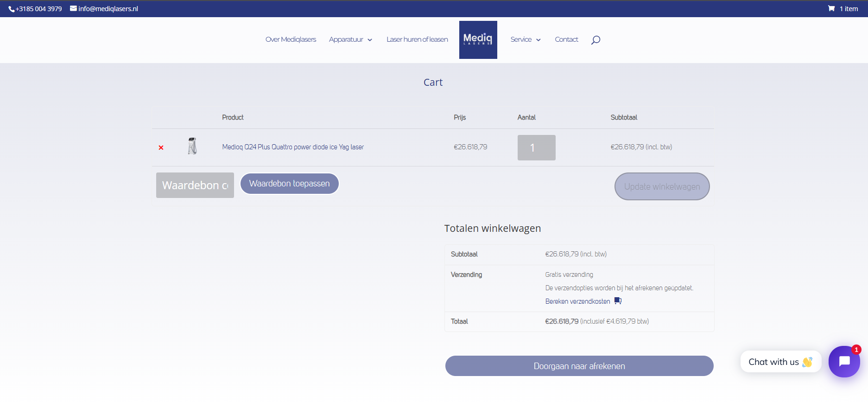
Task: Click the Cart page heading
Action: point(433,82)
